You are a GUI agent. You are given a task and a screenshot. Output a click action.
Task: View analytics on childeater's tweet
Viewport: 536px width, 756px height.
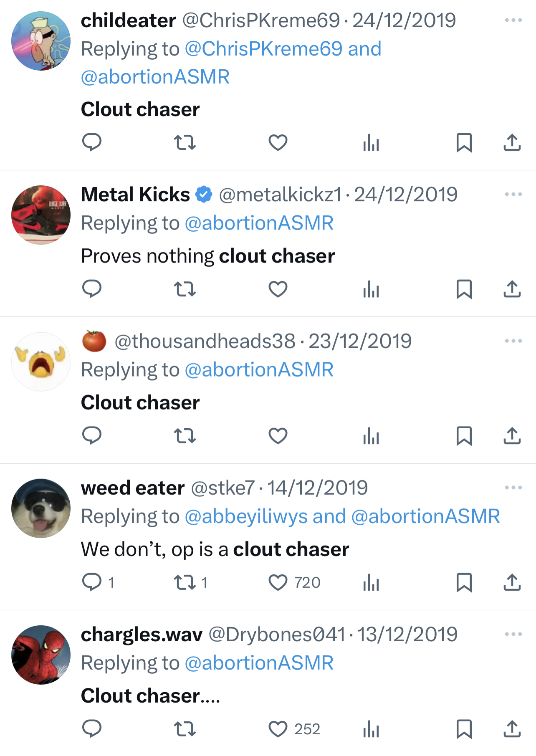(371, 142)
